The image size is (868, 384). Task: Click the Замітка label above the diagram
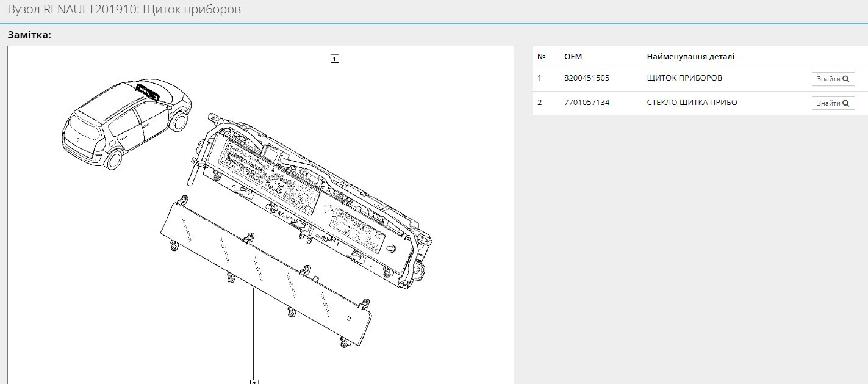point(29,35)
